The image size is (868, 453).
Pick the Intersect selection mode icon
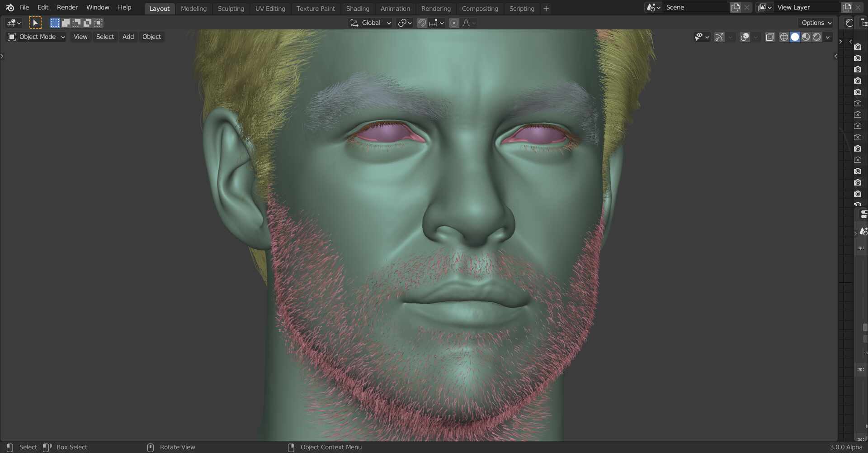[98, 23]
